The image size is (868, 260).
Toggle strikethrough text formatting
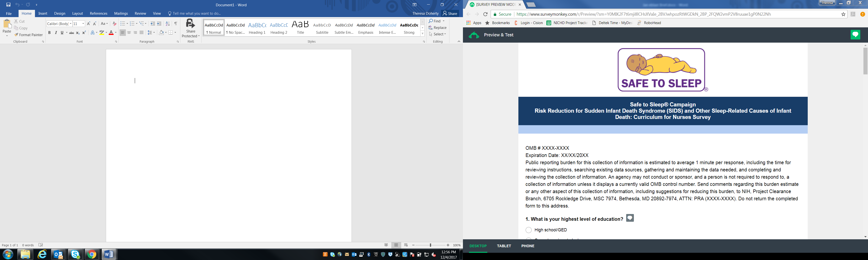coord(71,33)
